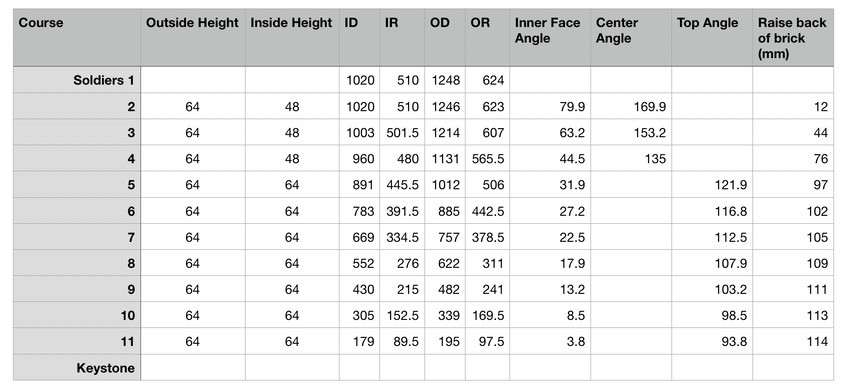Select the raise value 109 cell

793,263
